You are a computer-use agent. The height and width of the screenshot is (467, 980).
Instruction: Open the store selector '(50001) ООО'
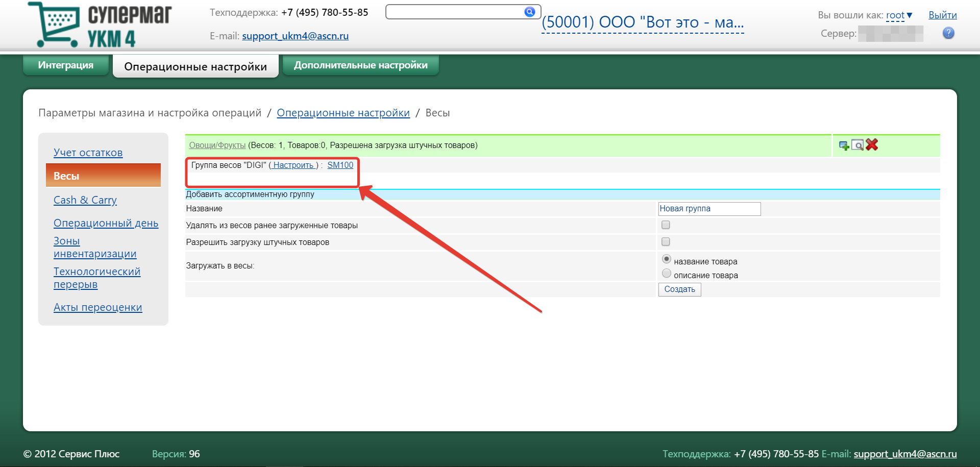[x=643, y=22]
